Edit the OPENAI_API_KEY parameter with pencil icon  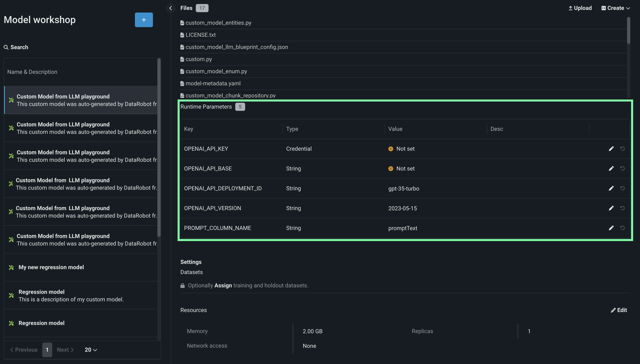(611, 149)
